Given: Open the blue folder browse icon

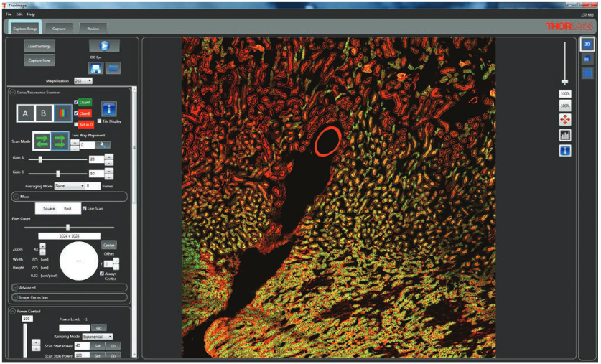Looking at the screenshot, I should [x=113, y=67].
